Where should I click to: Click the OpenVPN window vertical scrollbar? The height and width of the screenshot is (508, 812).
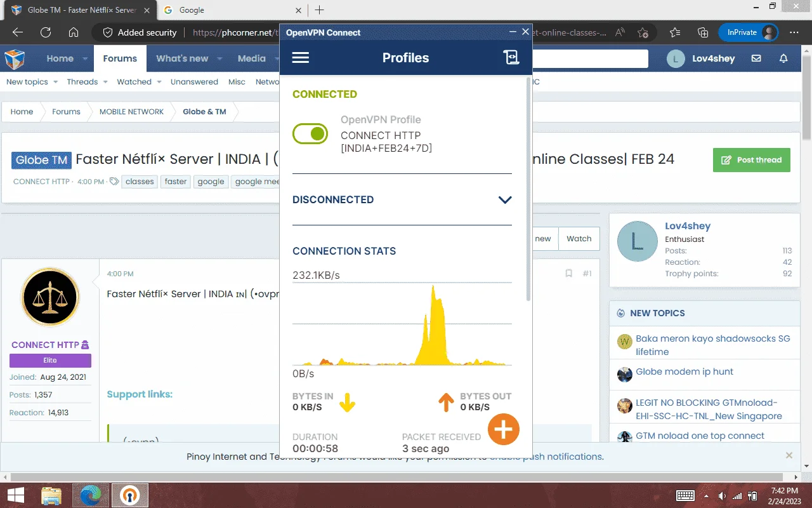point(528,190)
